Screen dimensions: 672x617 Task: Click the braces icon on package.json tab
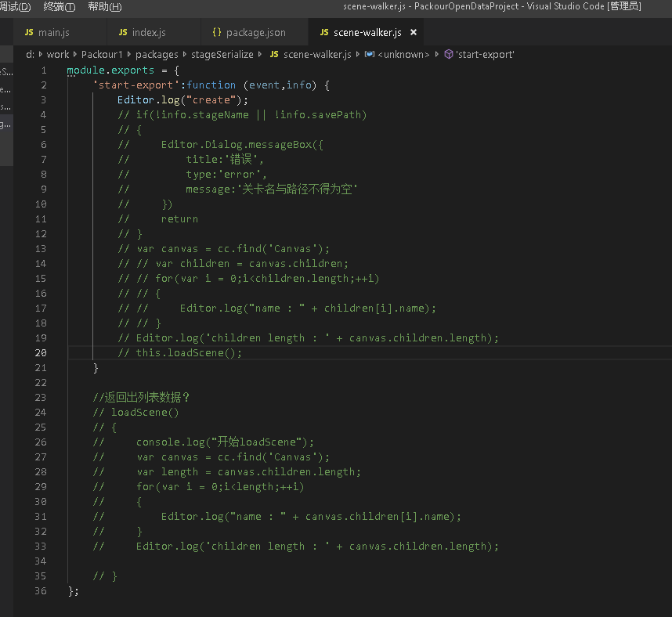point(217,32)
